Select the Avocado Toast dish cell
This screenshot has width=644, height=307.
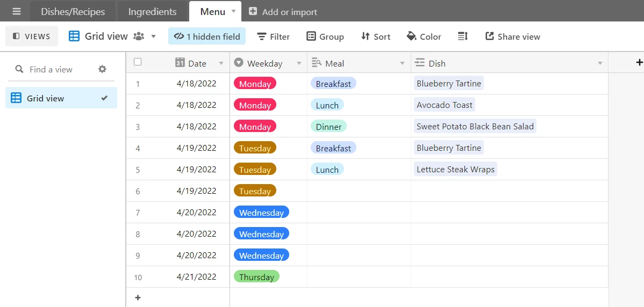(509, 105)
